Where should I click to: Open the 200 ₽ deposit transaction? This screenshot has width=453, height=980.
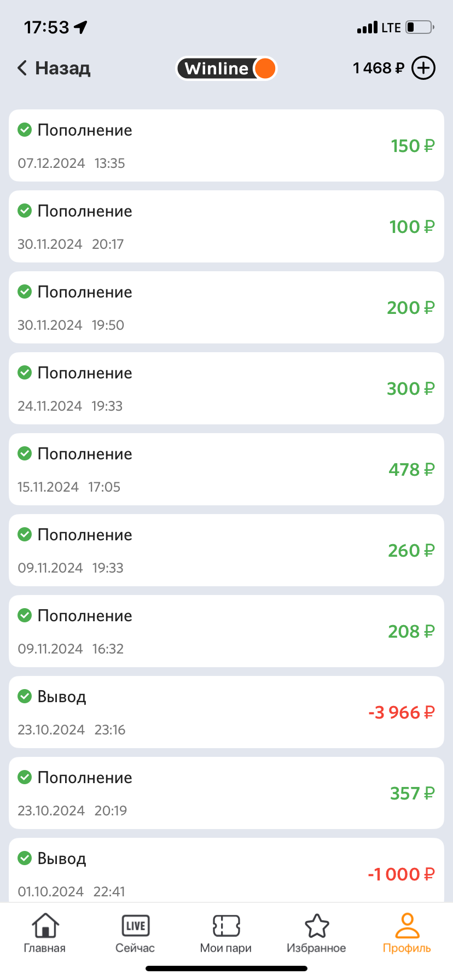(x=226, y=307)
